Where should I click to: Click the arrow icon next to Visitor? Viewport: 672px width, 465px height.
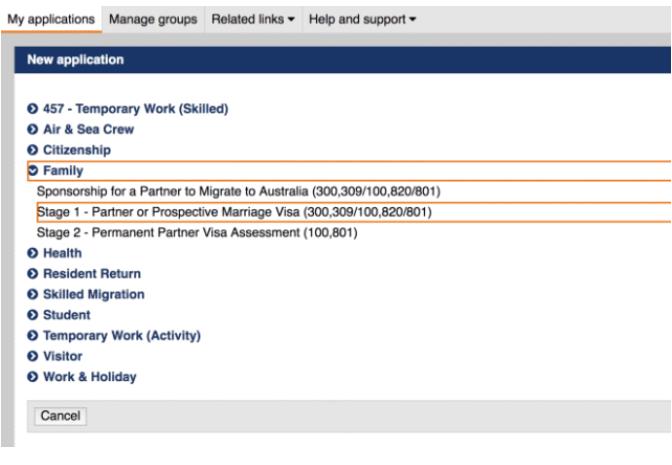pyautogui.click(x=32, y=356)
